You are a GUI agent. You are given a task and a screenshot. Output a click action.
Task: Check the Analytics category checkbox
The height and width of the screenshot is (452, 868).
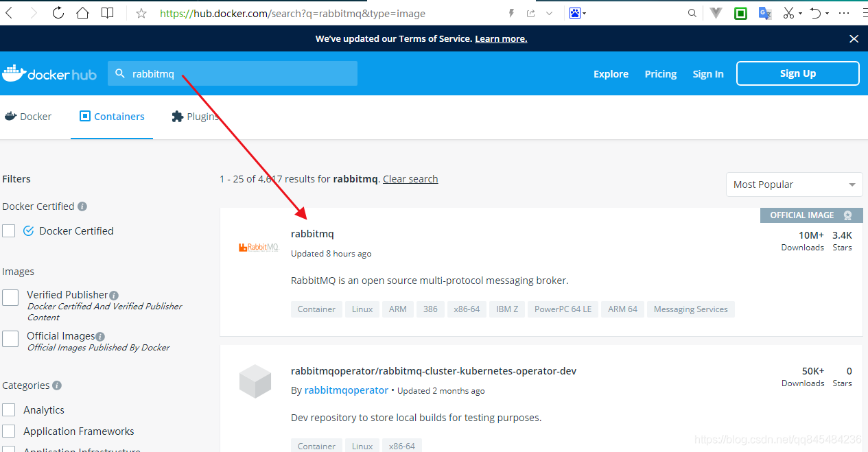tap(9, 410)
